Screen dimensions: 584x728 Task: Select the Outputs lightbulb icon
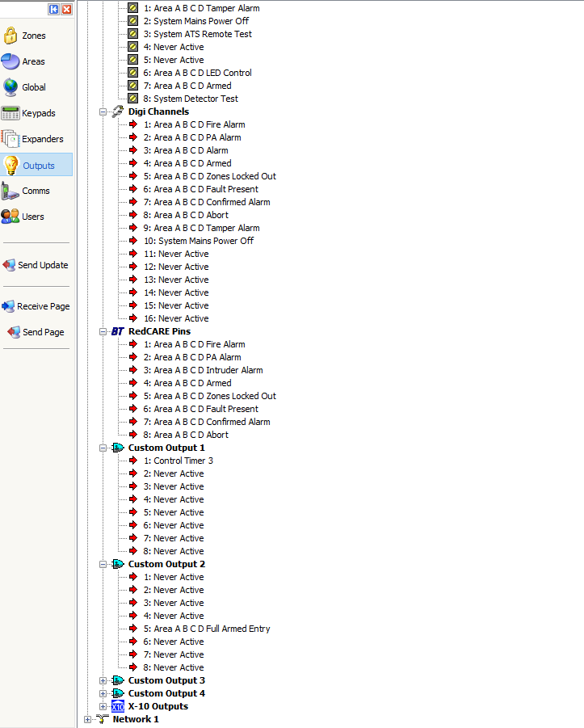(11, 165)
